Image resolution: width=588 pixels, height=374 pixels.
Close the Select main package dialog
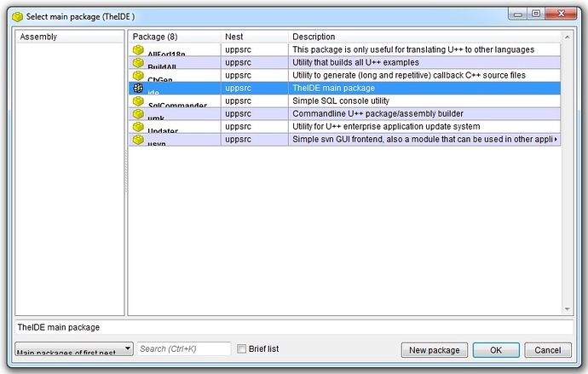coord(561,14)
